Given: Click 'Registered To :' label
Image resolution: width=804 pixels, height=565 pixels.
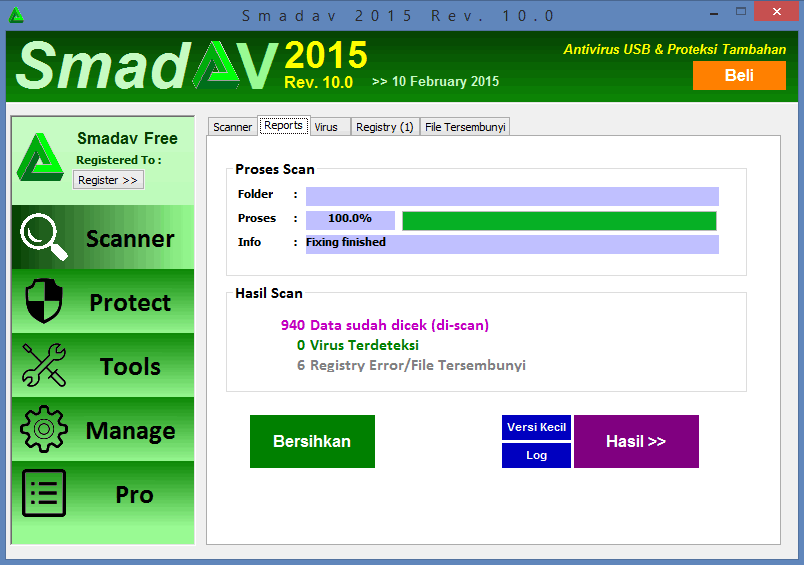Looking at the screenshot, I should pyautogui.click(x=119, y=160).
